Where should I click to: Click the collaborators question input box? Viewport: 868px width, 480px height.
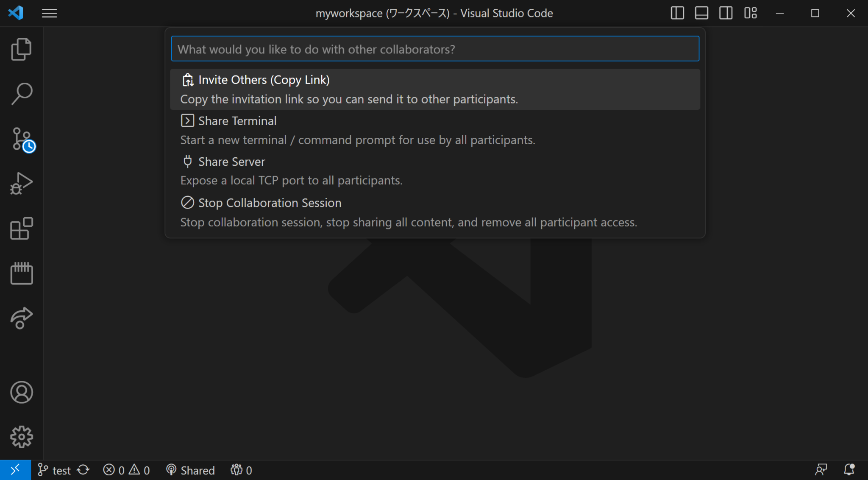[x=434, y=48]
